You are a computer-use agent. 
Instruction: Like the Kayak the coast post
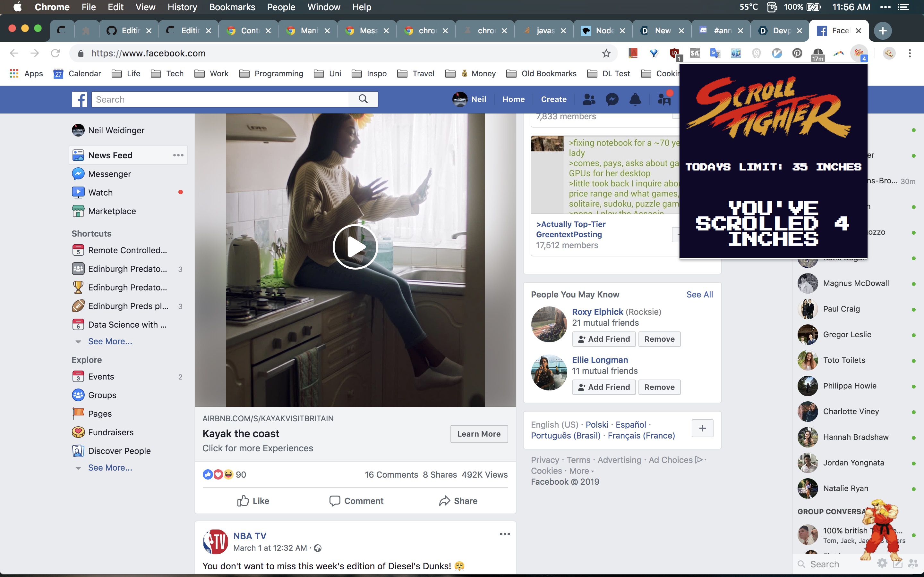coord(253,501)
